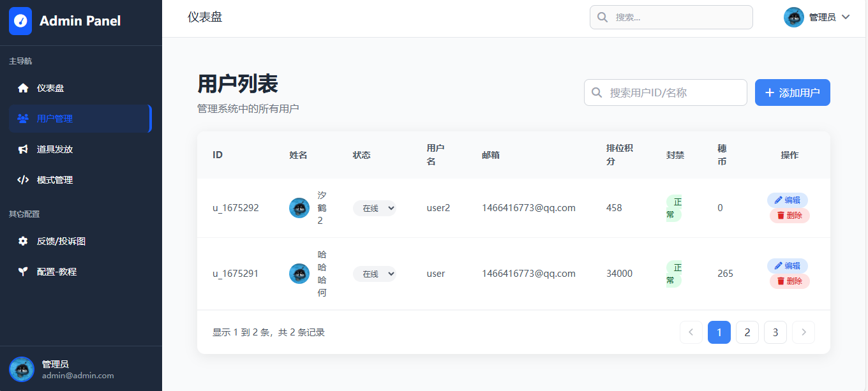Click the delete trash icon for user 哈哈哈何
Screen dimensions: 868x391
click(789, 281)
